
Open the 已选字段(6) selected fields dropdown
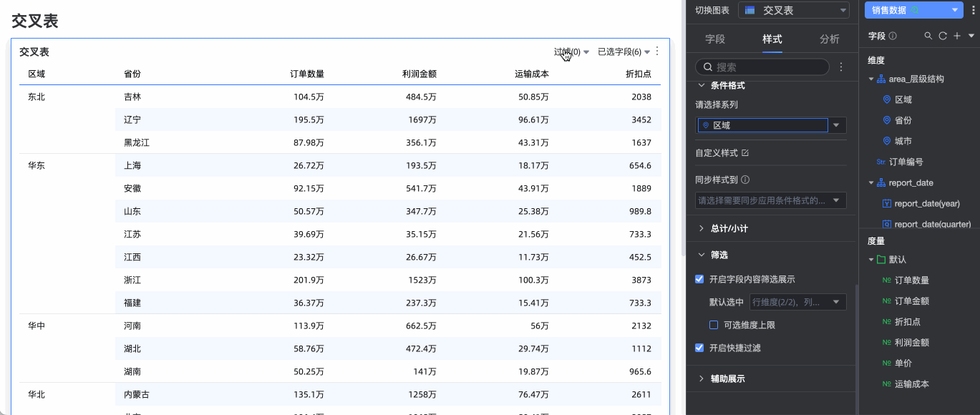click(x=624, y=52)
